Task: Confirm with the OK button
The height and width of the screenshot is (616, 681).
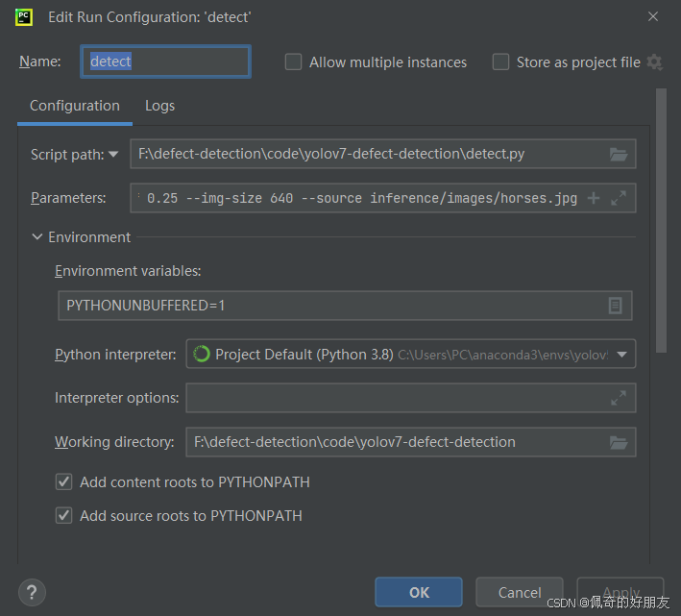Action: coord(419,593)
